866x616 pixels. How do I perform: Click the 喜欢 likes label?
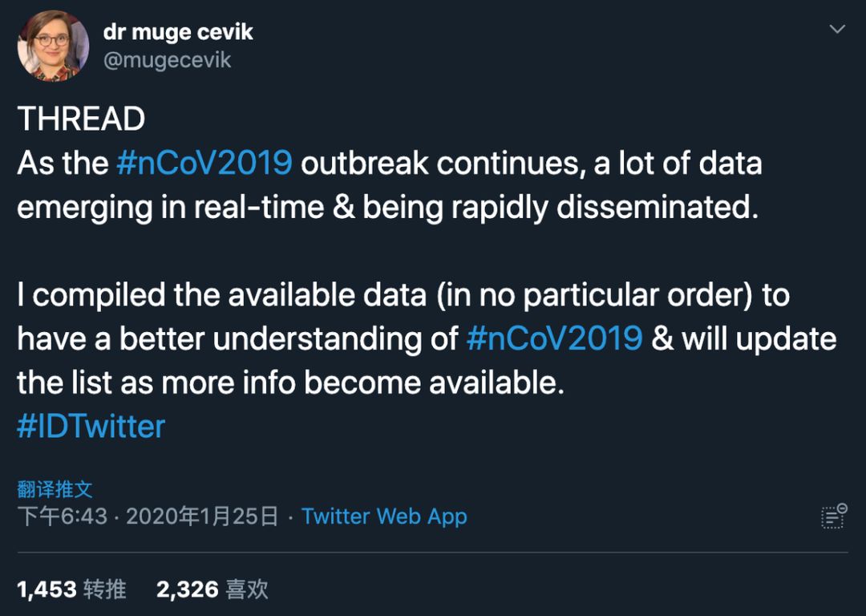247,590
